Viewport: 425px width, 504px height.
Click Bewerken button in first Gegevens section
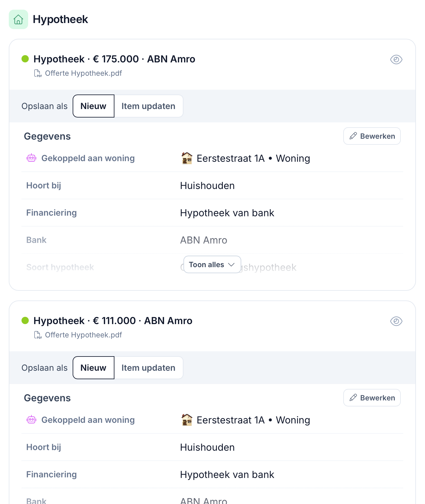[x=372, y=136]
